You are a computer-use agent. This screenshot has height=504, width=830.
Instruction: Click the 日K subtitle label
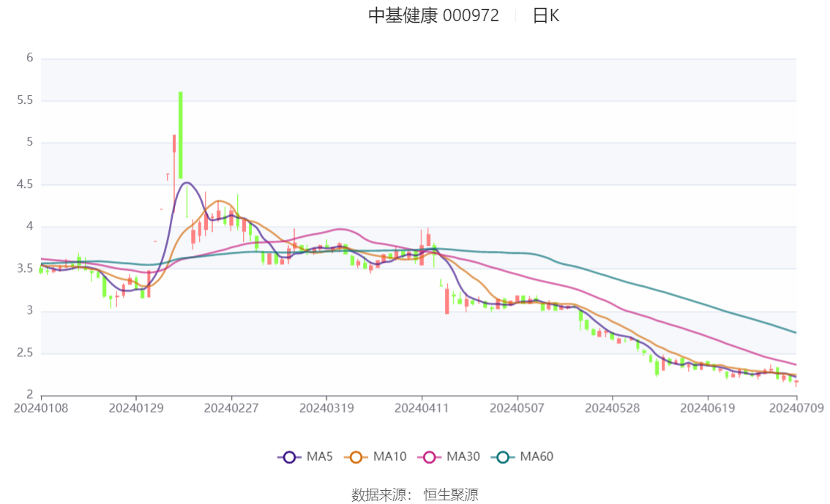(x=546, y=16)
